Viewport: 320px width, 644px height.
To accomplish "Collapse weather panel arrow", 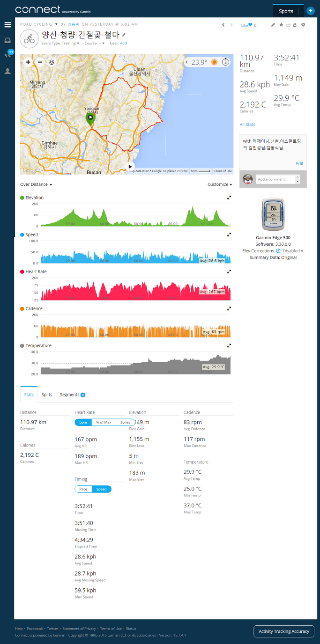I will [x=187, y=62].
